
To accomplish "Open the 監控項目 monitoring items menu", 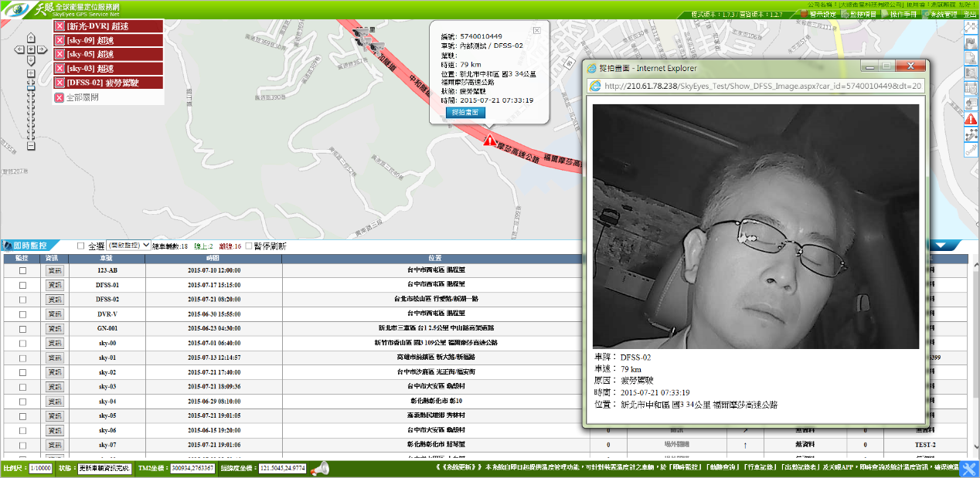I will click(x=859, y=15).
